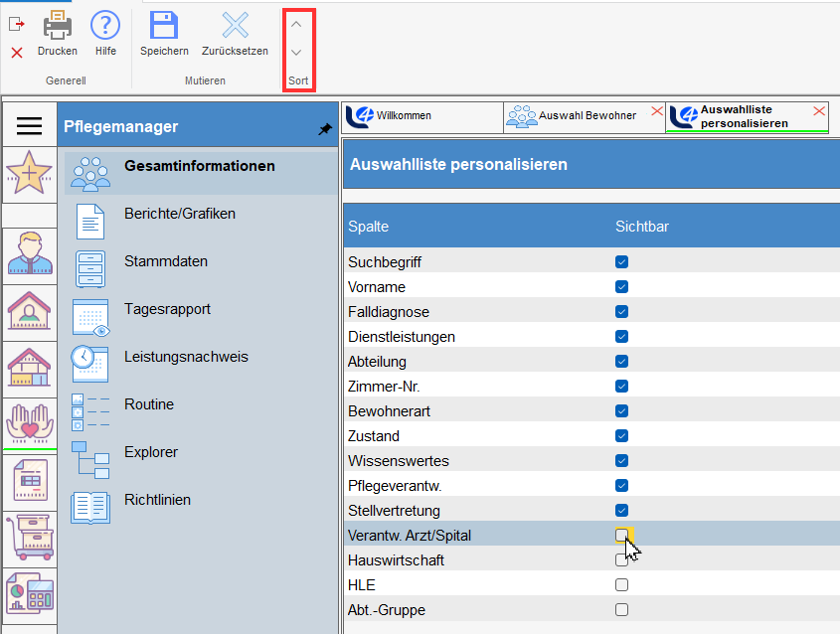Open Tagesrapport from the navigation list
This screenshot has height=634, width=840.
[x=167, y=309]
